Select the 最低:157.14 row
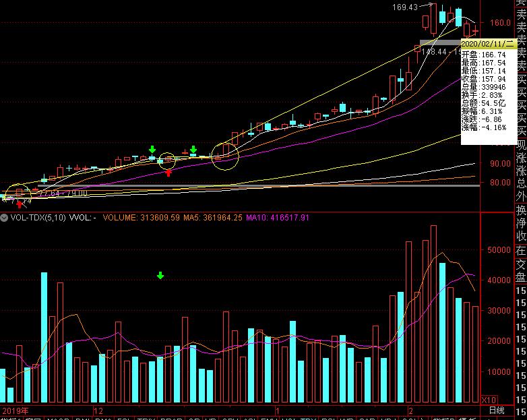 pos(484,71)
